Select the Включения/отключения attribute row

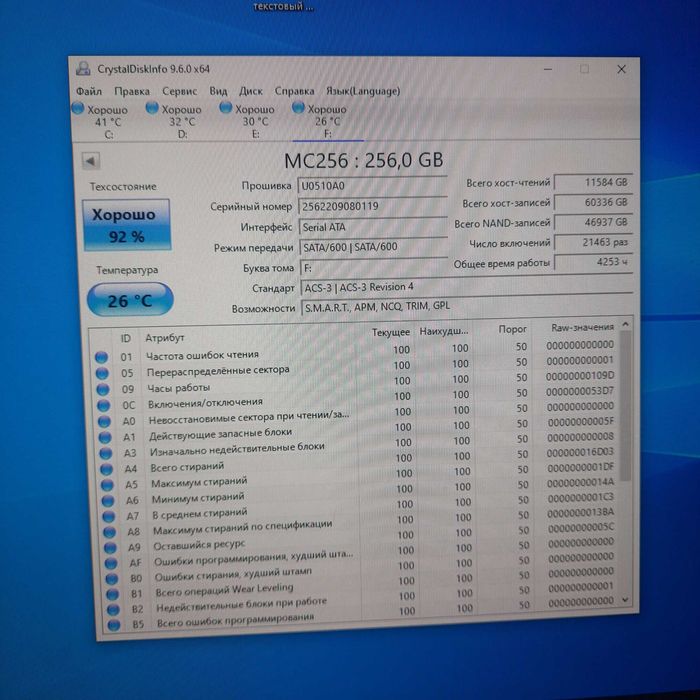358,399
